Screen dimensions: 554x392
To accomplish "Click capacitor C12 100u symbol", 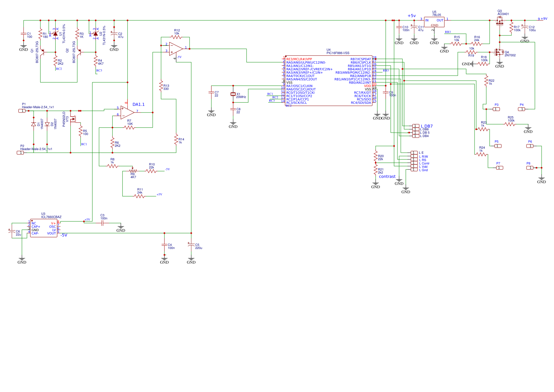I will pyautogui.click(x=525, y=27).
